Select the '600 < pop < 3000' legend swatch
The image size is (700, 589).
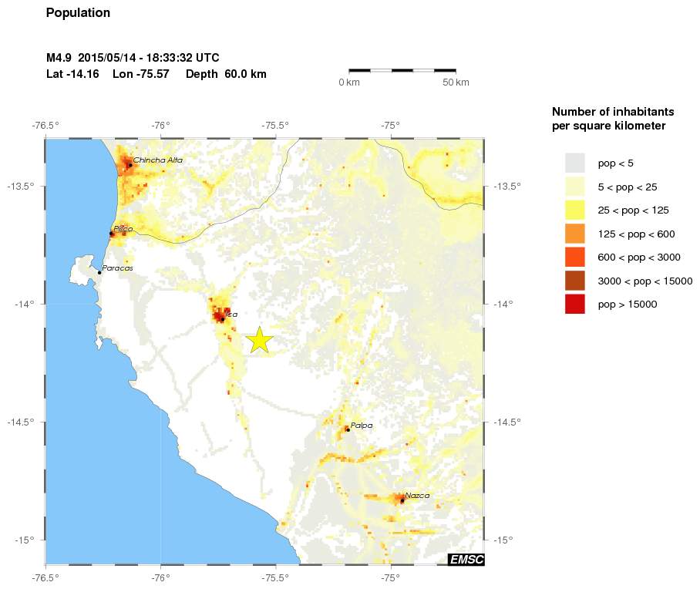(575, 257)
